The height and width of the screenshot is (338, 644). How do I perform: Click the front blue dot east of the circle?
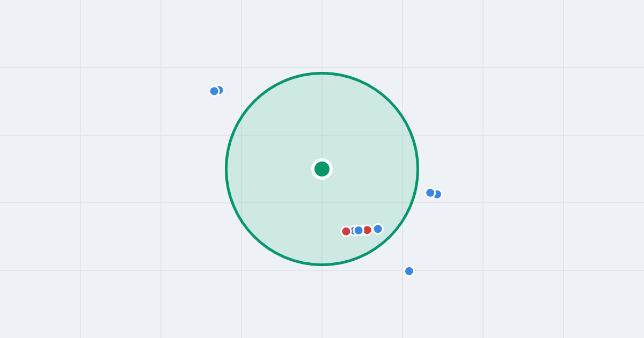click(x=430, y=193)
